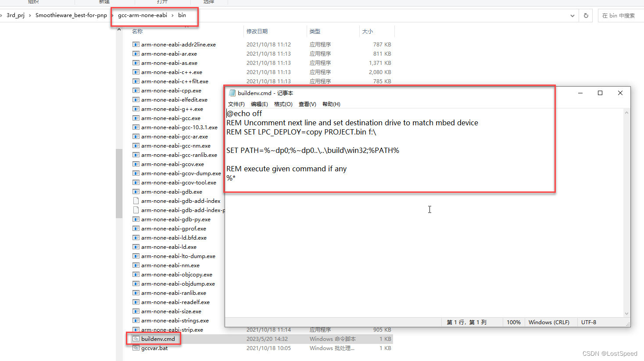The width and height of the screenshot is (644, 361).
Task: Click the arm-none-eabi-size.exe file icon
Action: click(x=136, y=311)
